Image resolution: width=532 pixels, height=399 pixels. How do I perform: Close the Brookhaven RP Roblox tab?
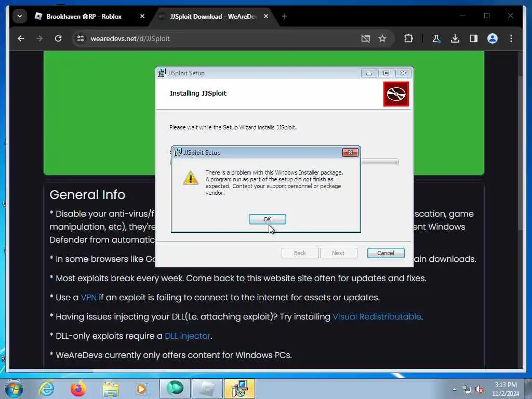tap(142, 16)
